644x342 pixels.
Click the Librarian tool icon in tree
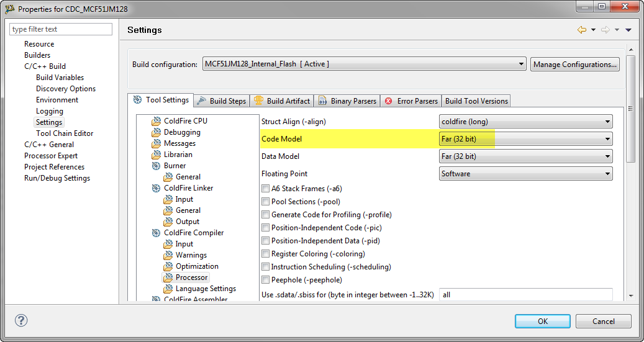156,155
